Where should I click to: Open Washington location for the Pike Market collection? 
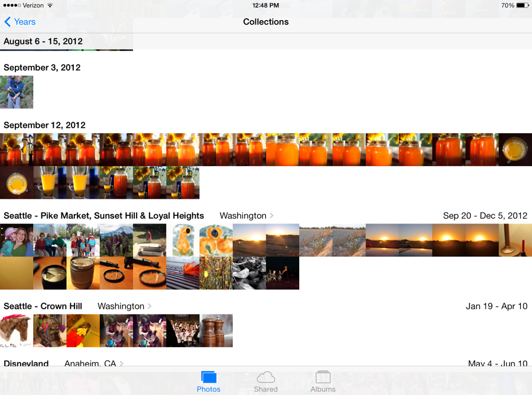pos(246,215)
